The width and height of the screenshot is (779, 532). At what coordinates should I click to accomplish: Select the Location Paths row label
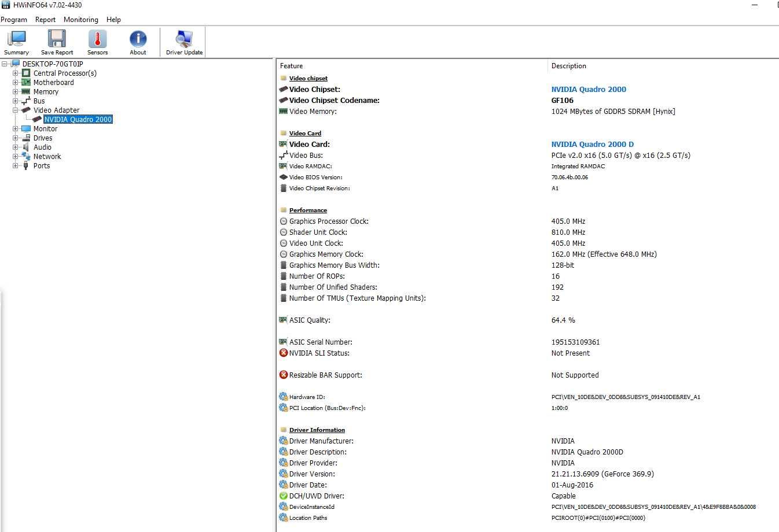tap(308, 518)
